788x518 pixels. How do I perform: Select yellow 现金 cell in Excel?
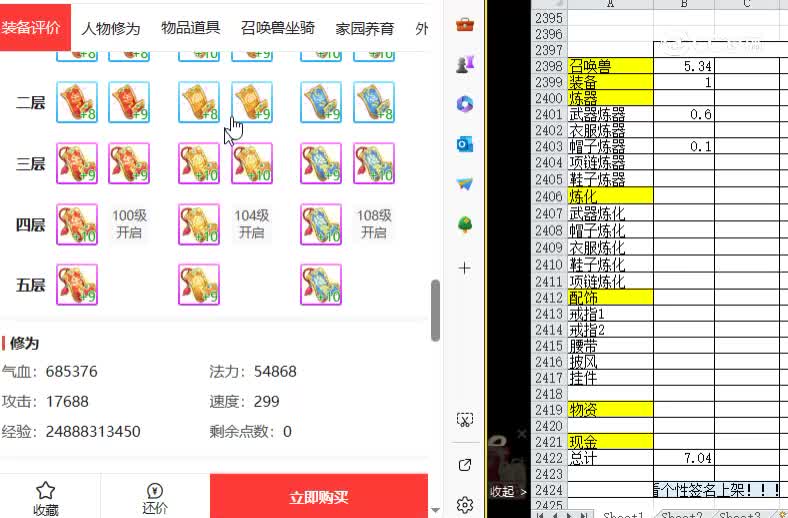tap(611, 442)
